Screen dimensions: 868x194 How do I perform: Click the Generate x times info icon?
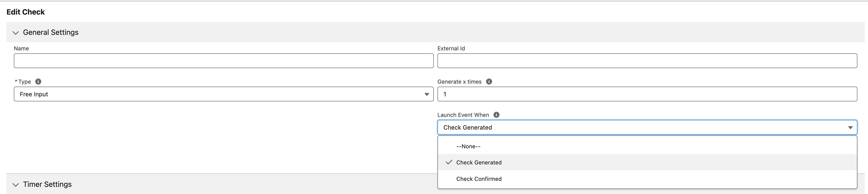(x=489, y=82)
